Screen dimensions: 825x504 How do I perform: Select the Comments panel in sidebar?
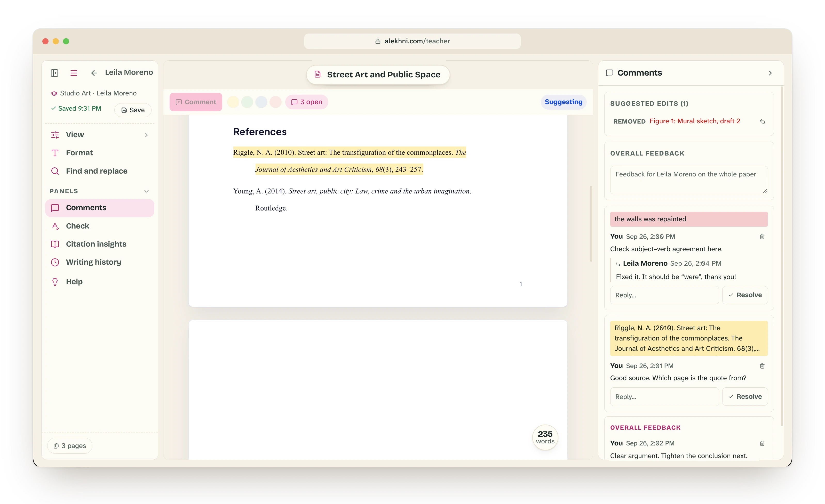tap(100, 208)
